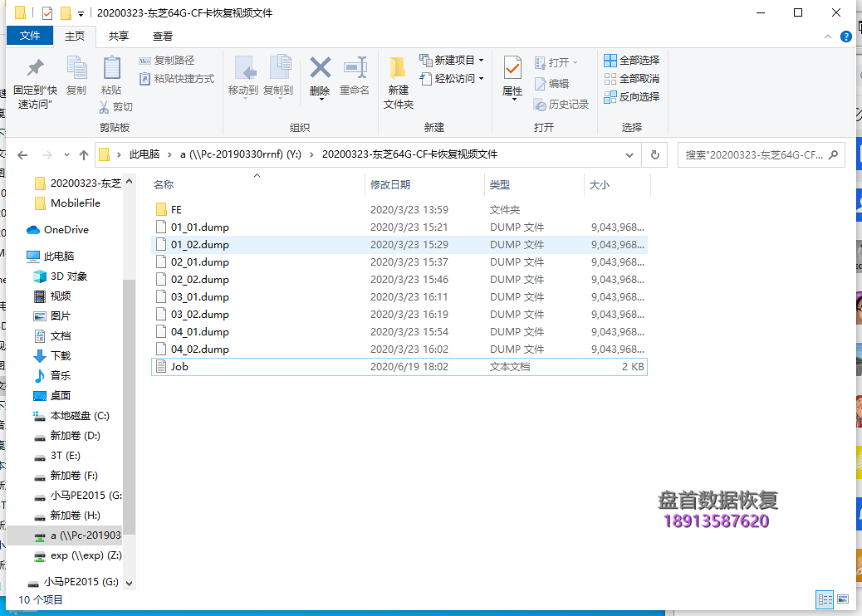Open OneDrive in the navigation pane
Viewport: 862px width, 616px height.
coord(58,230)
